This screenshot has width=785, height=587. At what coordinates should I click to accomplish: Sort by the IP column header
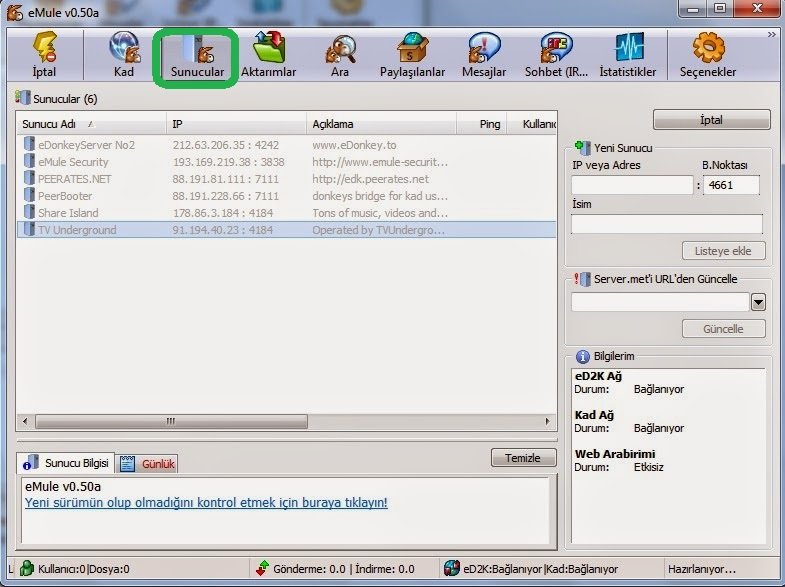point(236,124)
